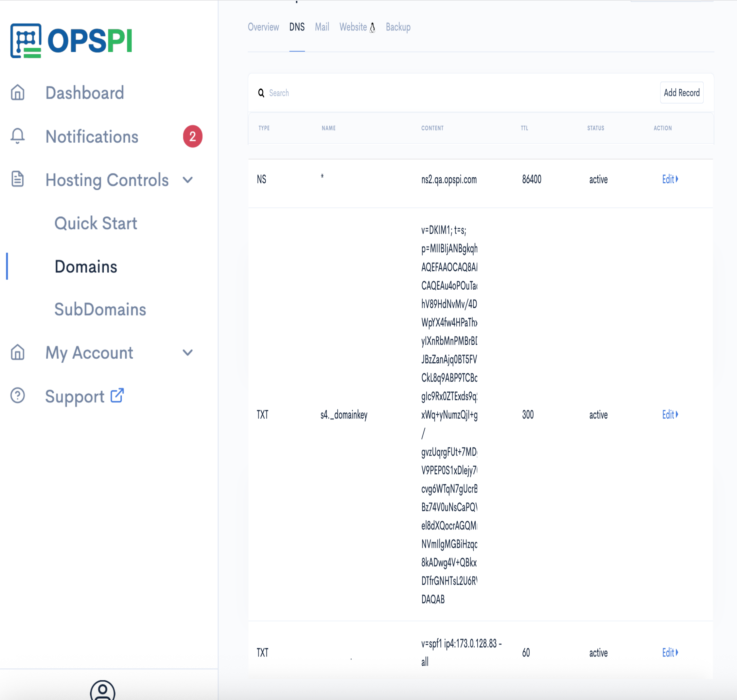Open the SubDomains page
This screenshot has width=737, height=700.
tap(100, 310)
